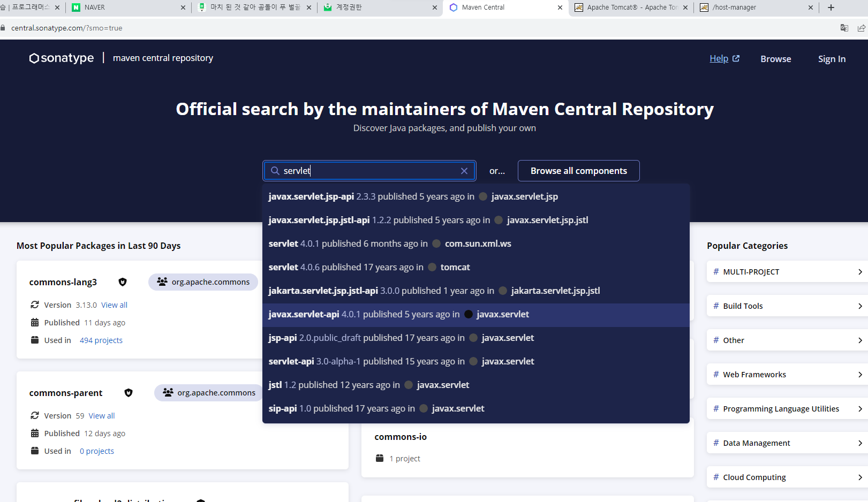Clear the search box with the X icon
The width and height of the screenshot is (868, 502).
click(464, 171)
